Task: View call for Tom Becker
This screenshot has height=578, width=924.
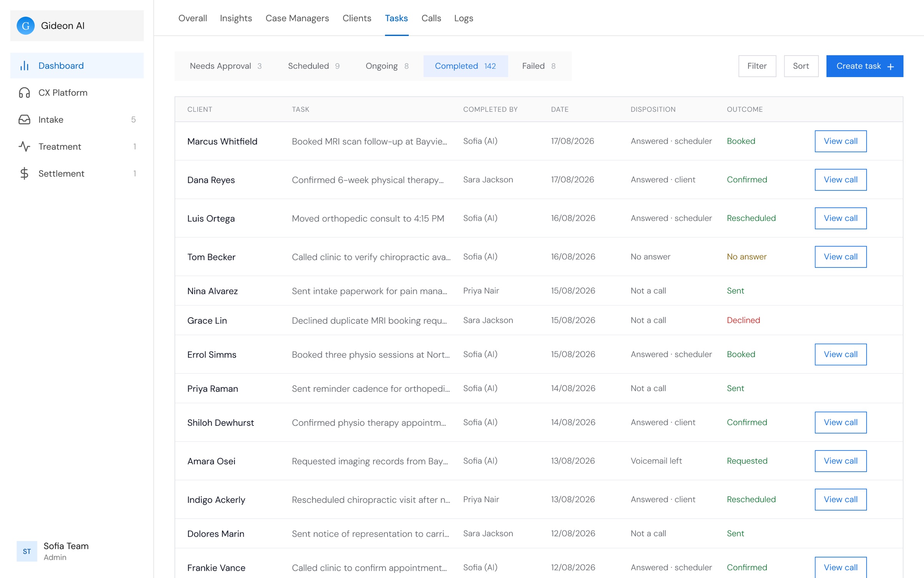Action: tap(840, 257)
